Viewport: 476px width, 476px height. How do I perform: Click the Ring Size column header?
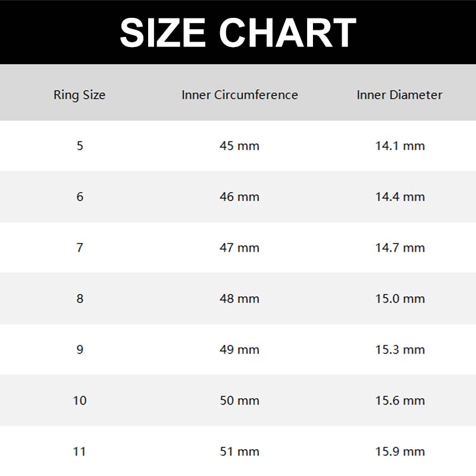coord(79,95)
